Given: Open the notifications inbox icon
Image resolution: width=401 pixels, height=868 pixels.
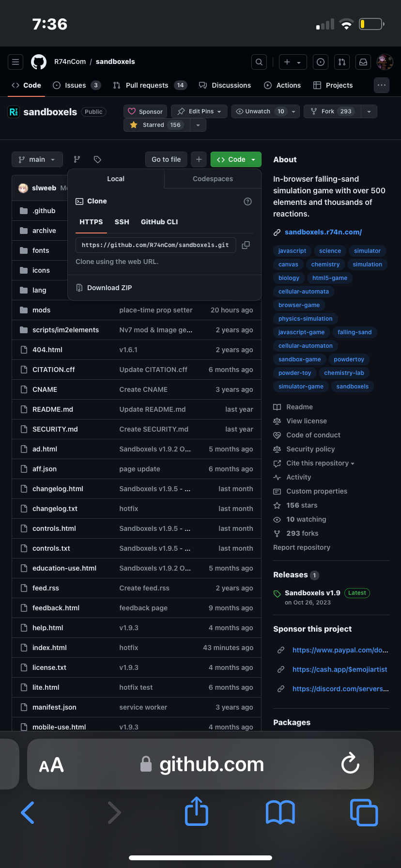Looking at the screenshot, I should click(x=363, y=62).
